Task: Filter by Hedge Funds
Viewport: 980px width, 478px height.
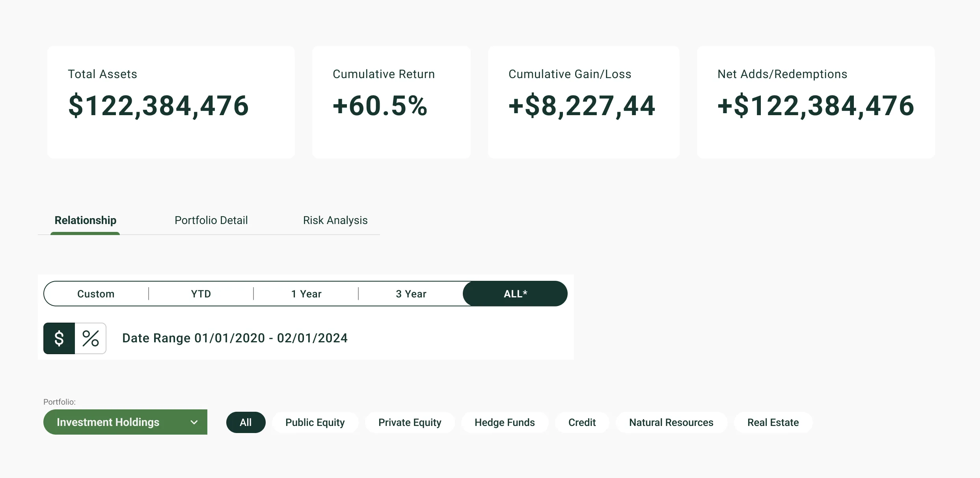Action: pyautogui.click(x=505, y=422)
